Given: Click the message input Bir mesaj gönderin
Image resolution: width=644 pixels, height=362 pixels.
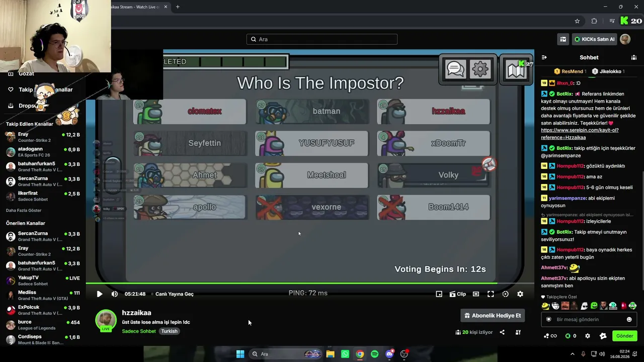Looking at the screenshot, I should click(589, 319).
